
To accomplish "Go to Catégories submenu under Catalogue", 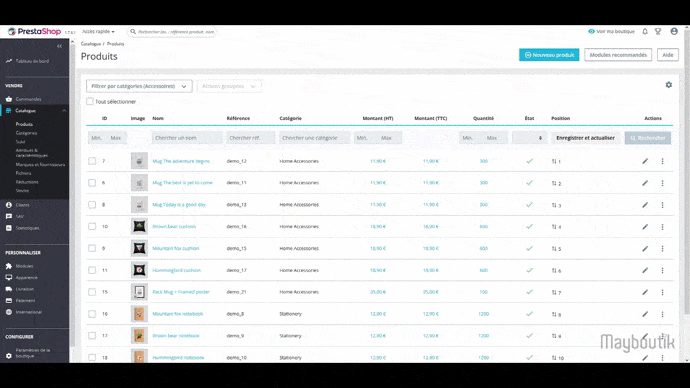I will [x=26, y=133].
